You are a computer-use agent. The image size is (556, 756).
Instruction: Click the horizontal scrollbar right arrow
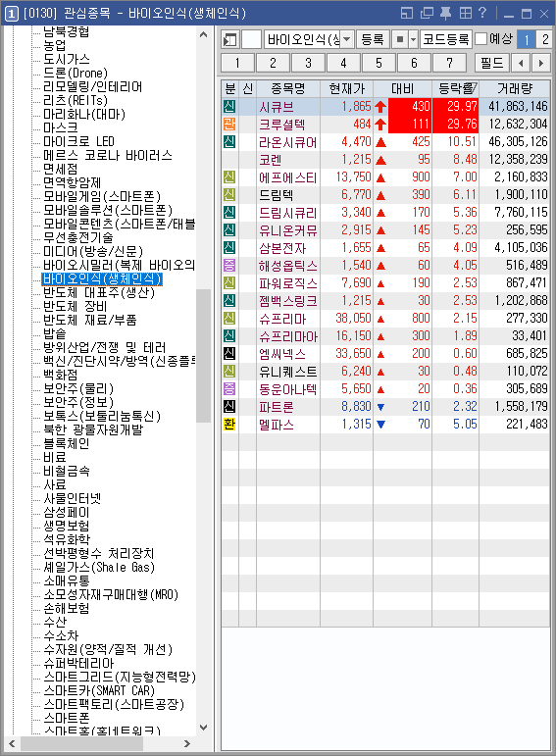tap(187, 743)
